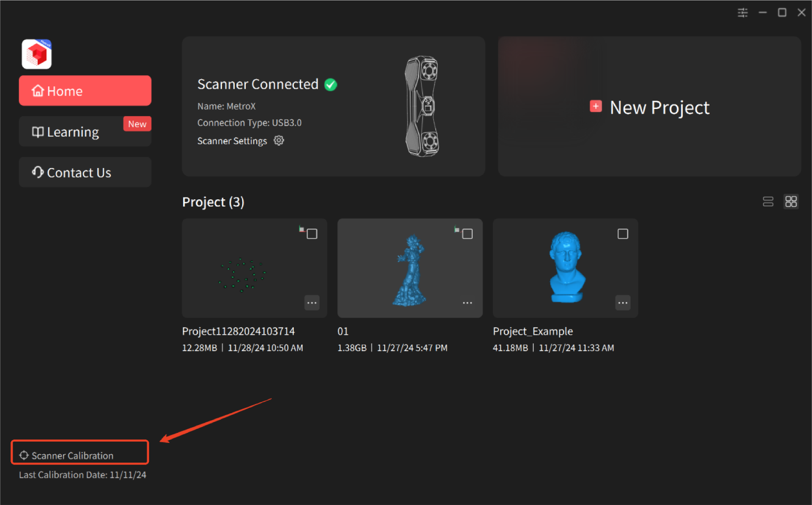This screenshot has height=505, width=812.
Task: Toggle checkbox on Project_Example
Action: (623, 234)
